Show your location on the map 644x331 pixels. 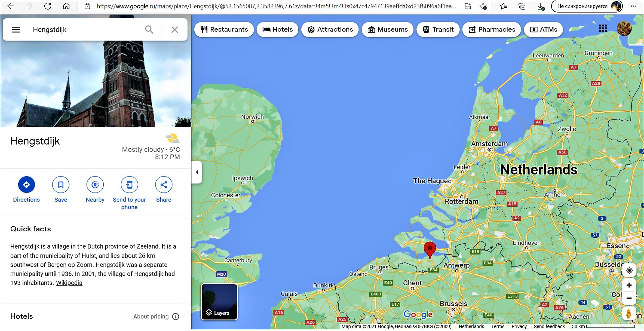(629, 270)
